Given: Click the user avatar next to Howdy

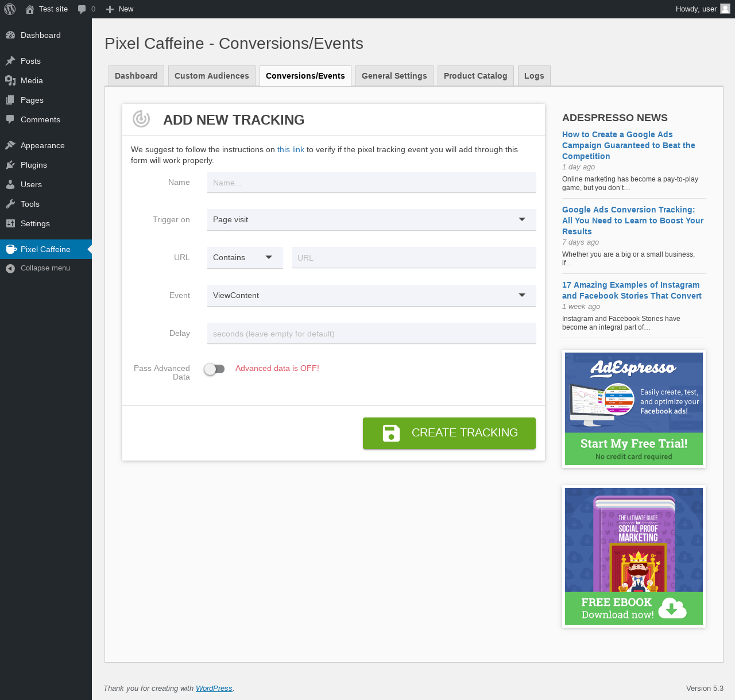Looking at the screenshot, I should (725, 9).
